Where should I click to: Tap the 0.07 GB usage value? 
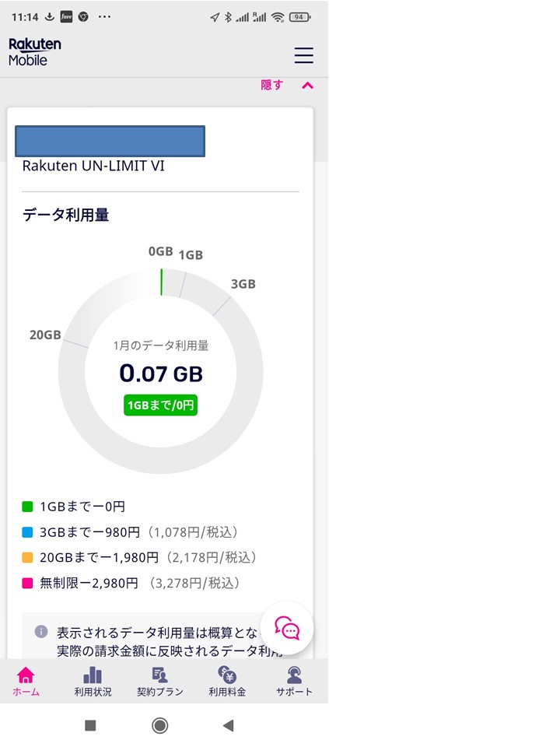pos(161,373)
